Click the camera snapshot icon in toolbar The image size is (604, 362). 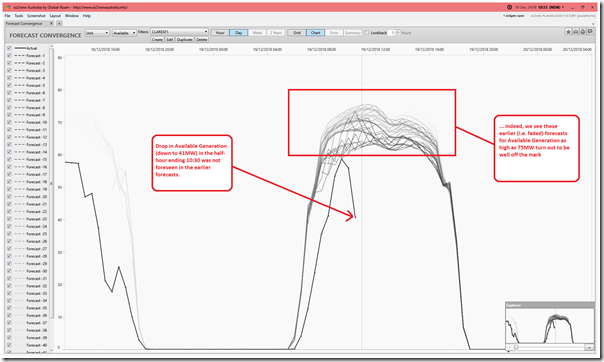click(575, 32)
